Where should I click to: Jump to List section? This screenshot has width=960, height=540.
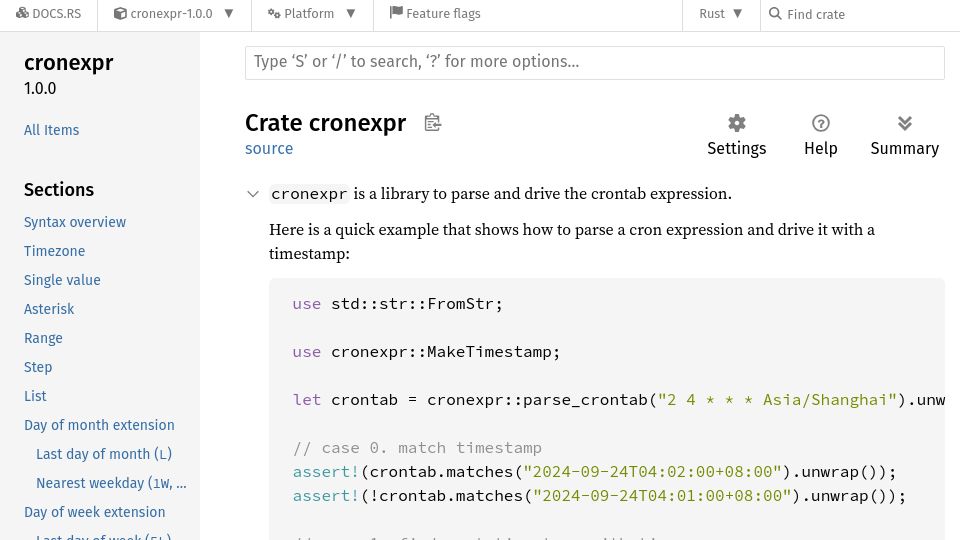(35, 396)
